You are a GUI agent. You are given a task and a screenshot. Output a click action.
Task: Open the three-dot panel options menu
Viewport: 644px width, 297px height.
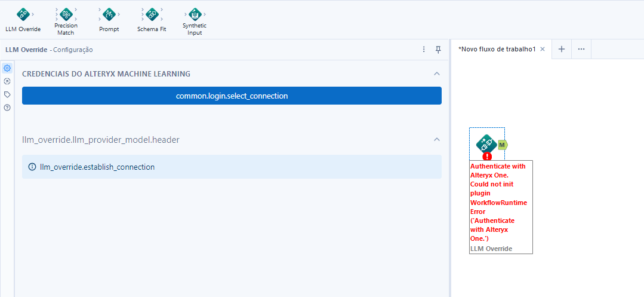pyautogui.click(x=424, y=50)
